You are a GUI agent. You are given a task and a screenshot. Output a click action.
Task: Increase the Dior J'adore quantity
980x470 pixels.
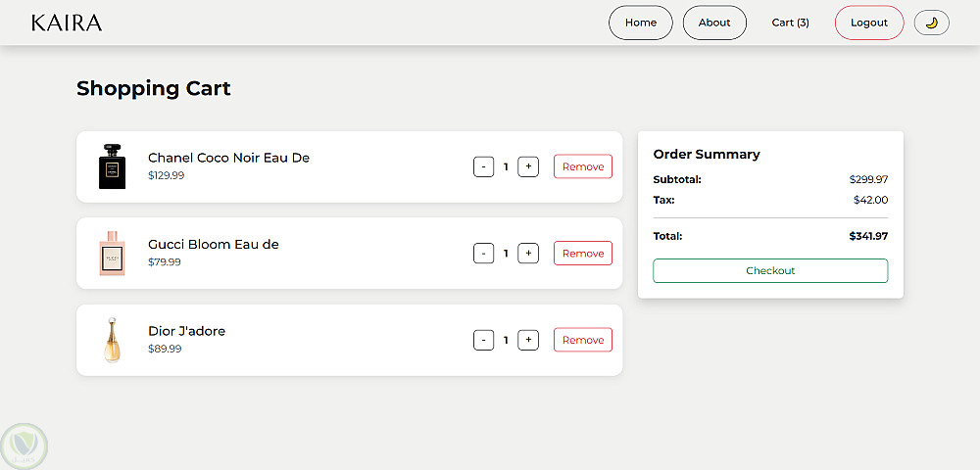(528, 340)
